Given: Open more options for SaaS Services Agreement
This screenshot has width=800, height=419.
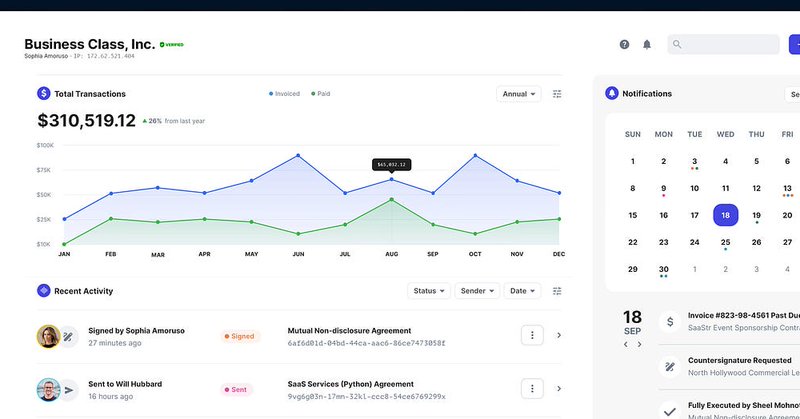Looking at the screenshot, I should (x=532, y=389).
